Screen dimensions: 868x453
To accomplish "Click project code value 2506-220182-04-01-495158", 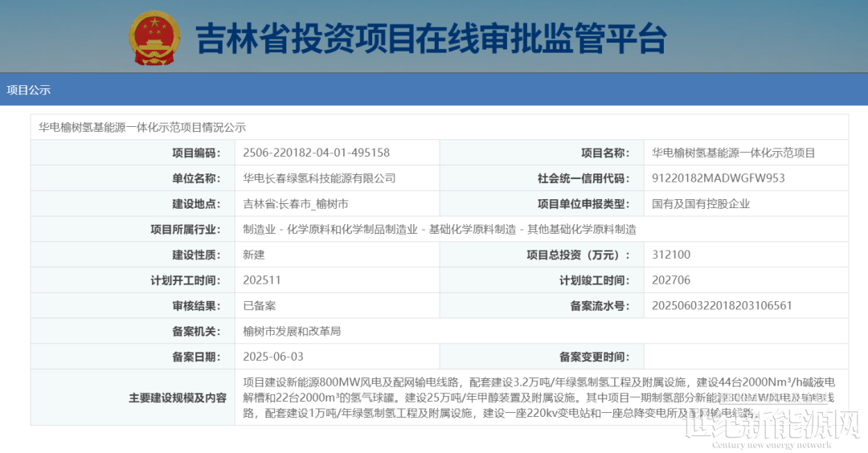I will tap(316, 153).
